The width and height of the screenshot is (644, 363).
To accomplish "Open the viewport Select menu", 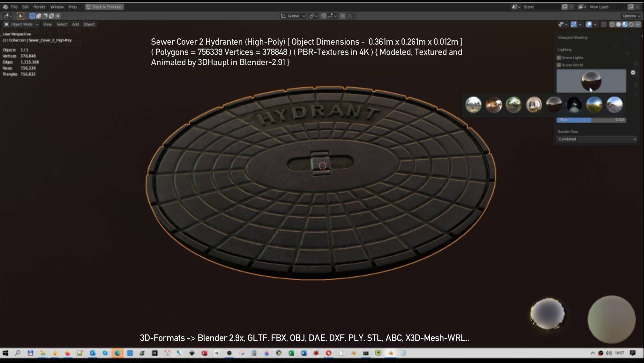I will tap(62, 24).
